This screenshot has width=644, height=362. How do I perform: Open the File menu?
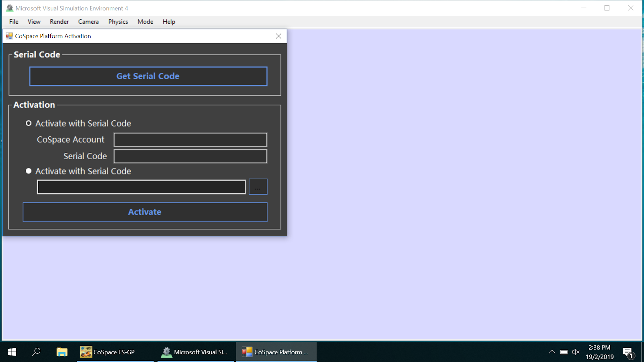tap(14, 22)
